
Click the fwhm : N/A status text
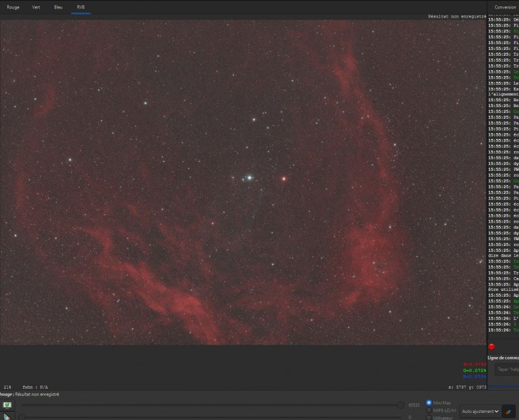[x=36, y=387]
